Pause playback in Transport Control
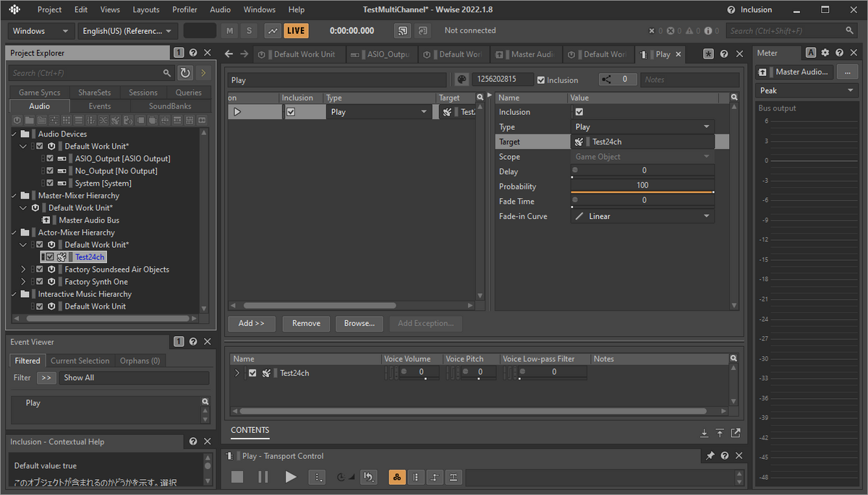The image size is (868, 495). (x=263, y=477)
